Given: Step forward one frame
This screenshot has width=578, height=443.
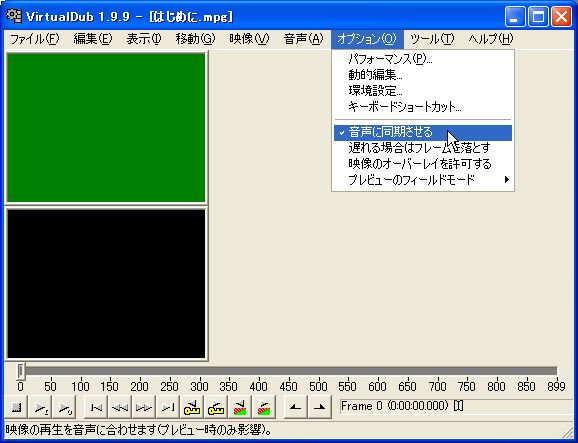Looking at the screenshot, I should point(144,407).
